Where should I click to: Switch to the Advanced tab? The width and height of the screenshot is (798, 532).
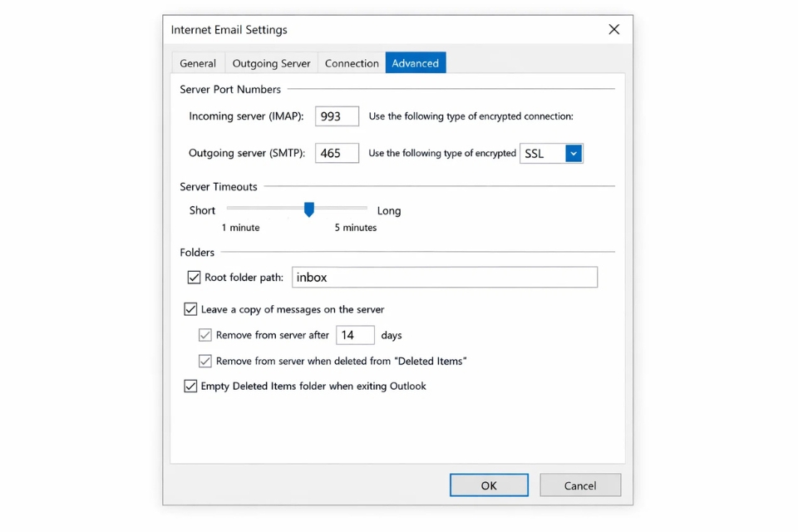415,62
